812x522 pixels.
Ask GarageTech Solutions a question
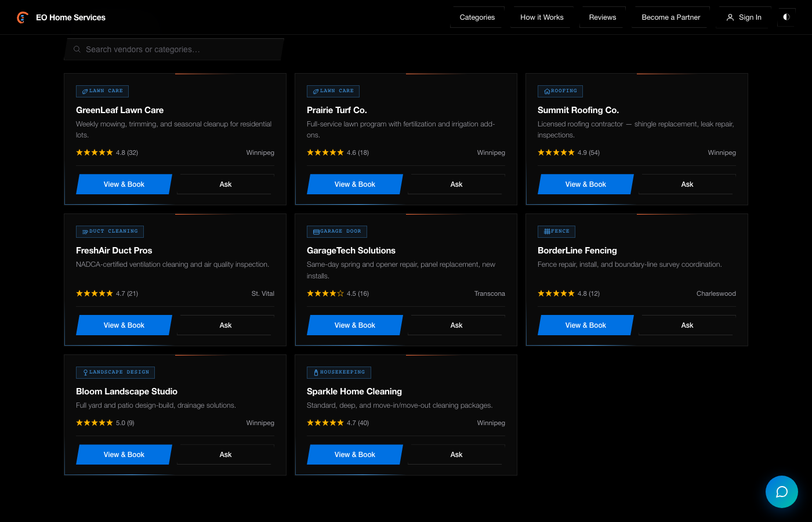[x=456, y=325]
